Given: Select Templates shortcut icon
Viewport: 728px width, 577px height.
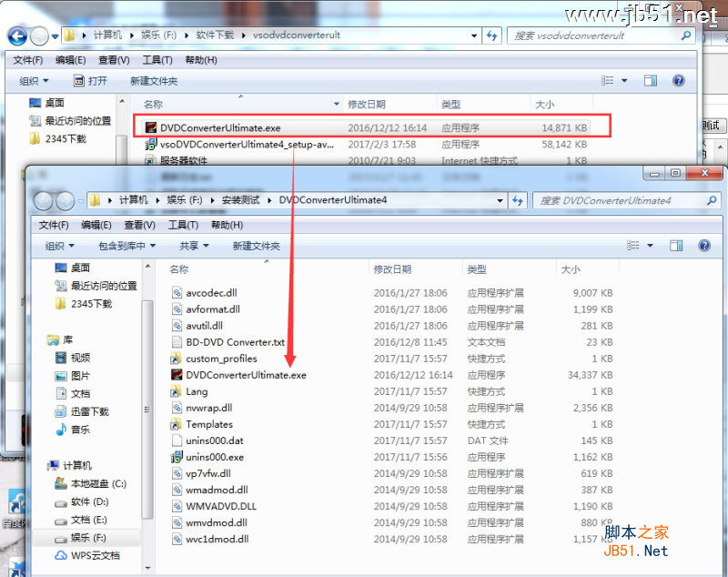Looking at the screenshot, I should [176, 424].
